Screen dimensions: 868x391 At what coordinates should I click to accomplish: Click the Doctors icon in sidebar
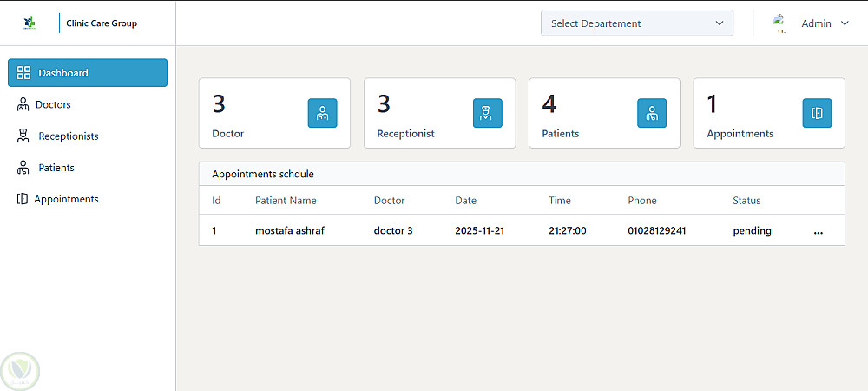click(23, 104)
